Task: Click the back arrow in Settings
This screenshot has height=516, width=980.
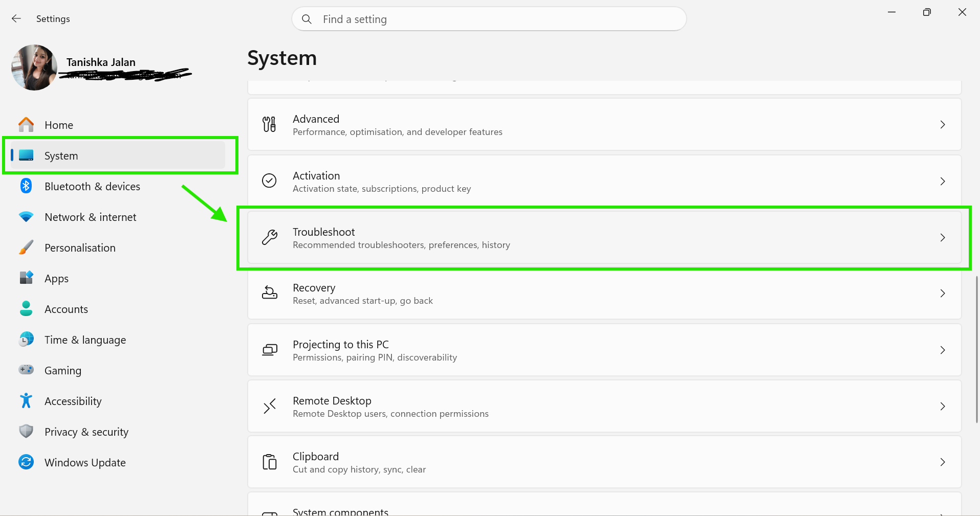Action: click(16, 18)
